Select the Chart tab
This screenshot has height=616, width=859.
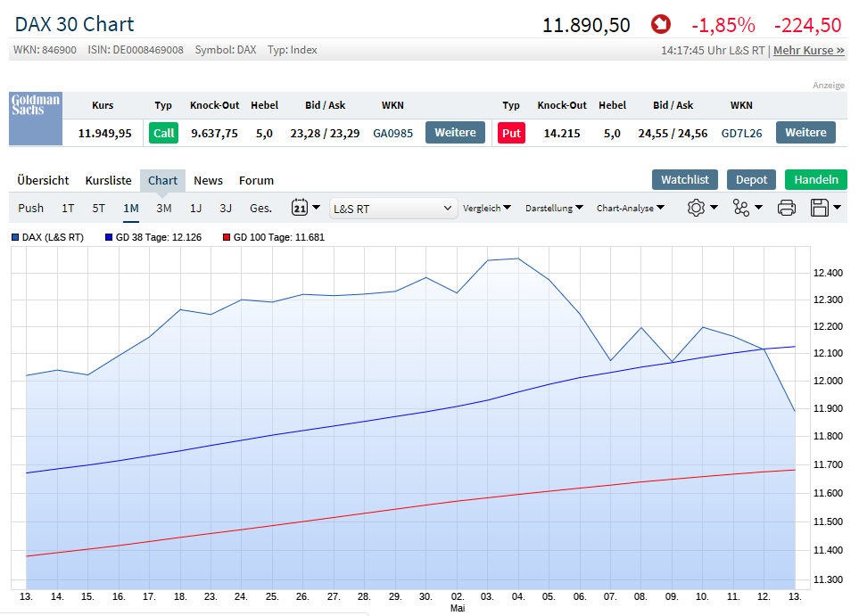tap(162, 180)
